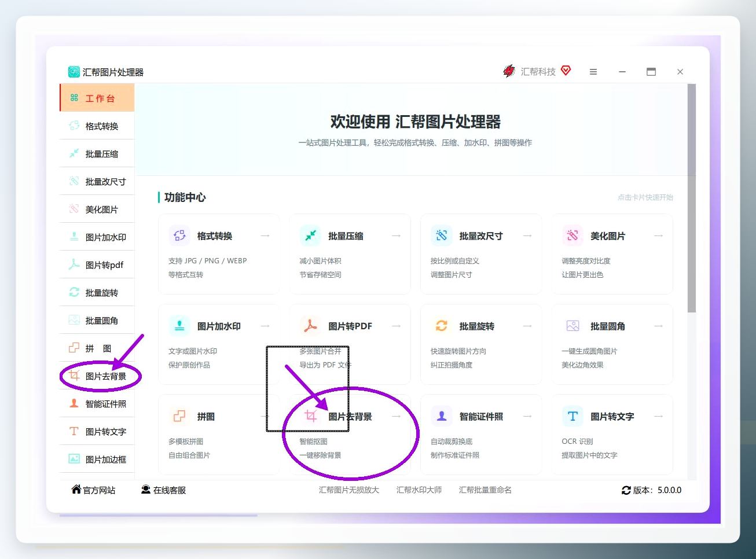Viewport: 756px width, 559px height.
Task: Open 汇帮水印大师 link
Action: pos(419,490)
